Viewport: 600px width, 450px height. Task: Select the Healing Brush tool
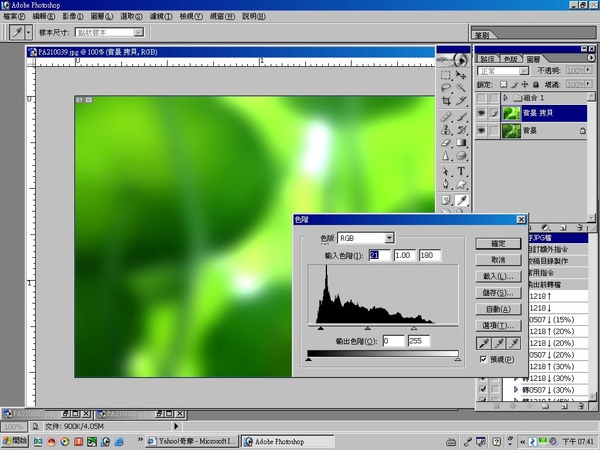pos(446,116)
